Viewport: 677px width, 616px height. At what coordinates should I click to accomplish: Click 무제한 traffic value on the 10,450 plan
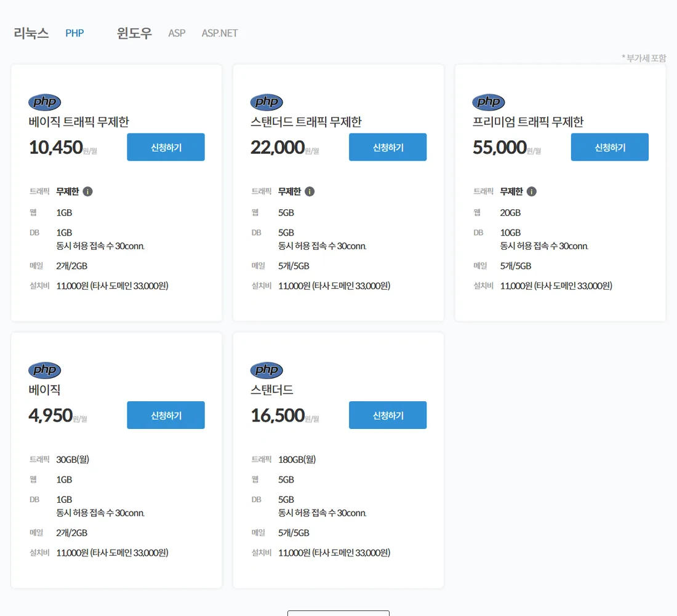click(x=68, y=191)
